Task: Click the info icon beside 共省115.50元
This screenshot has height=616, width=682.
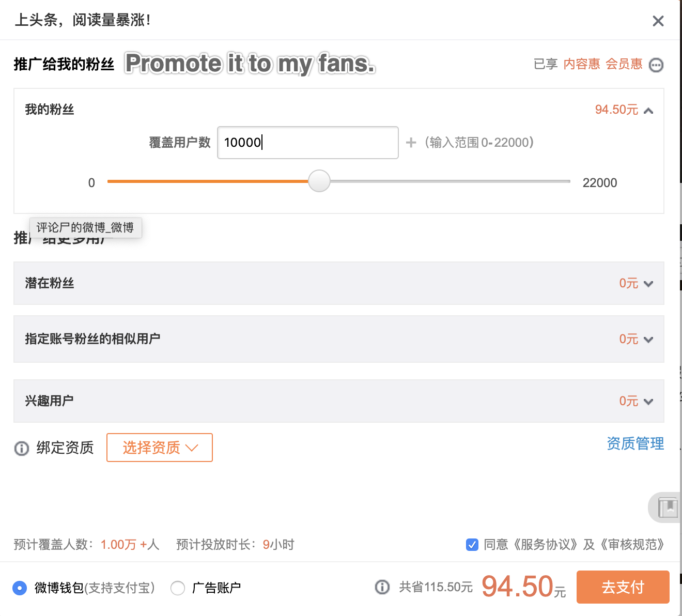Action: point(382,587)
